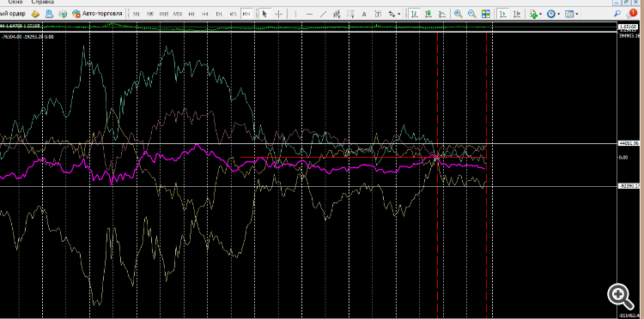Viewport: 644px width, 319px height.
Task: Select the trendline drawing tool
Action: point(323,14)
